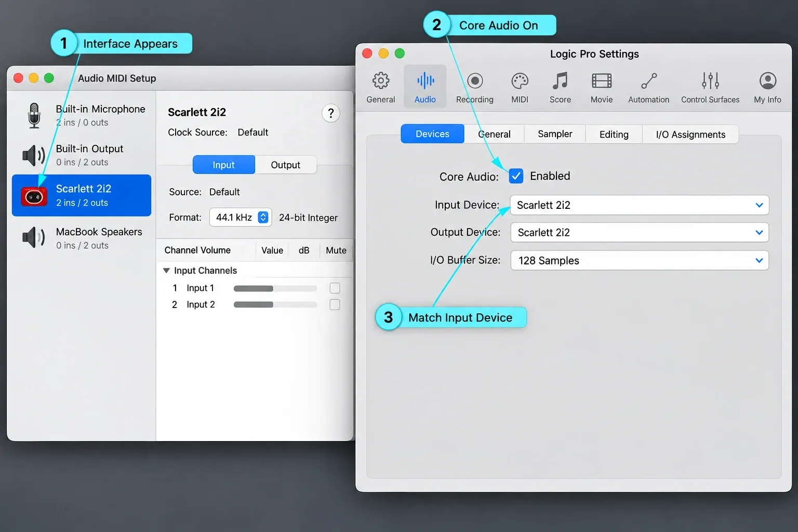The width and height of the screenshot is (798, 532).
Task: Switch to the Devices tab
Action: pos(432,134)
